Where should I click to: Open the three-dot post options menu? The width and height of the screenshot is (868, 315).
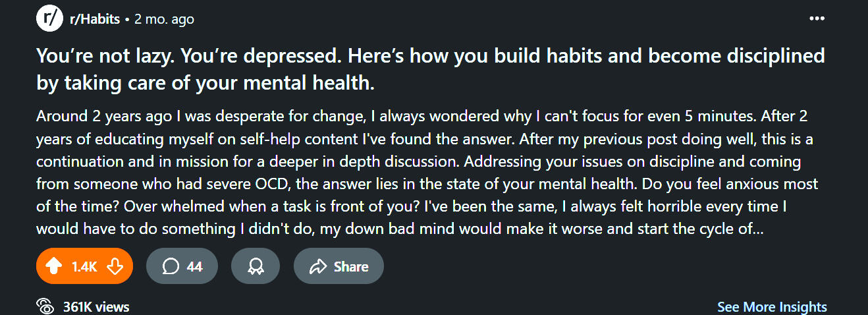tap(817, 18)
